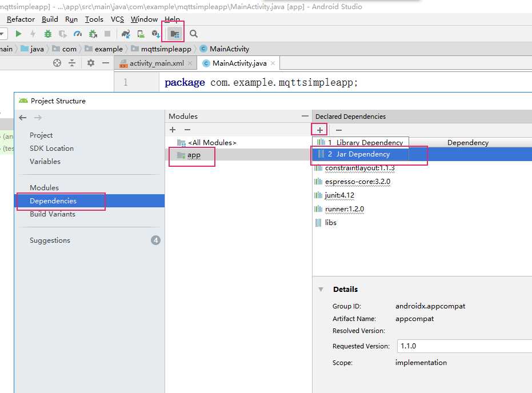Open Modules section in sidebar
Viewport: 532px width, 393px height.
44,187
